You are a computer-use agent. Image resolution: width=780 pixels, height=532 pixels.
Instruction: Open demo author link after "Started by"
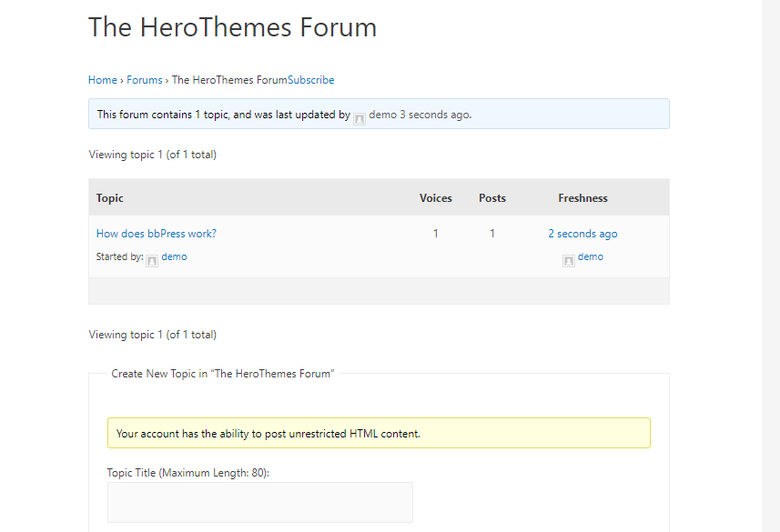click(x=174, y=256)
